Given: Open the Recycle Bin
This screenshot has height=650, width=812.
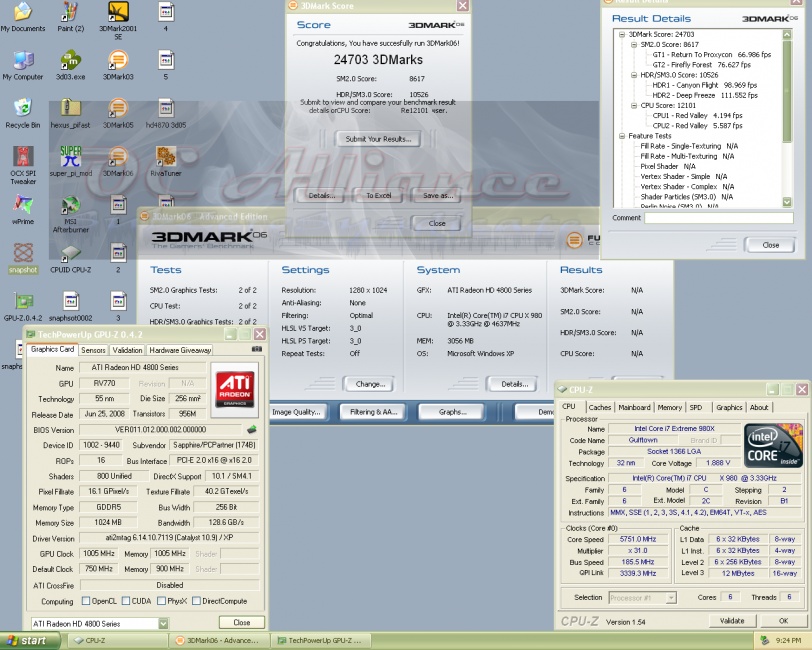Looking at the screenshot, I should click(22, 108).
